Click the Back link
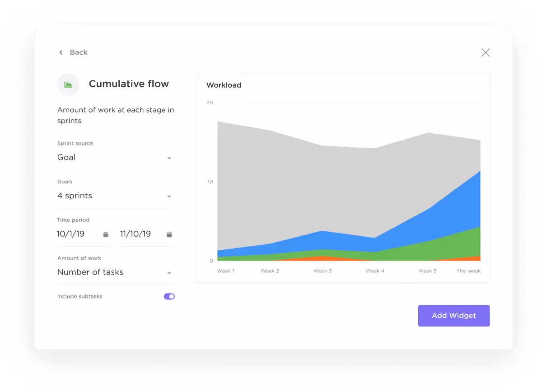The height and width of the screenshot is (392, 547). [x=79, y=52]
